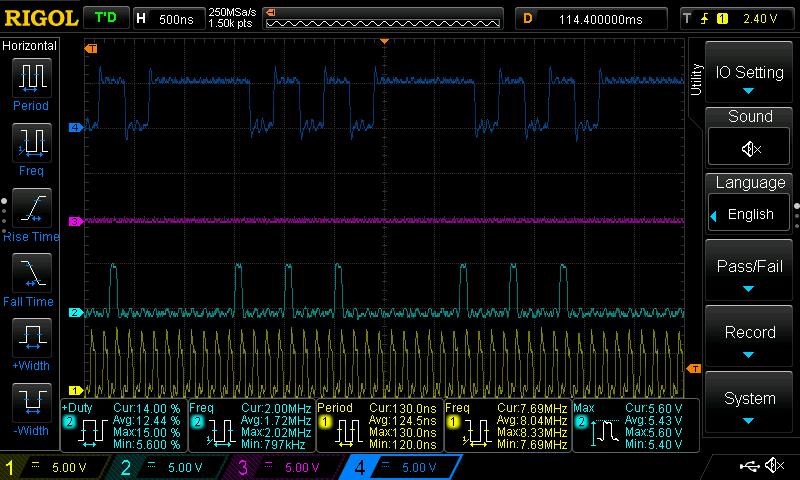Click the trigger level 2.40 V readout
Screen dimensions: 800x480
760,19
